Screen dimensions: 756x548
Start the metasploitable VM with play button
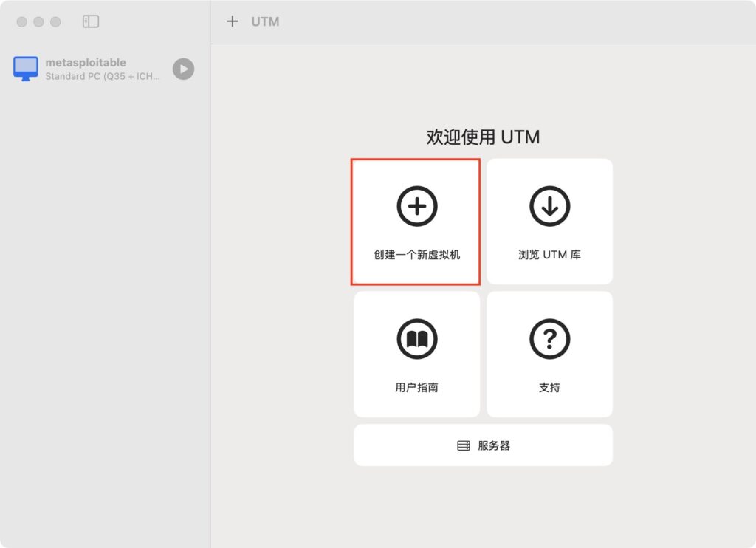[183, 69]
